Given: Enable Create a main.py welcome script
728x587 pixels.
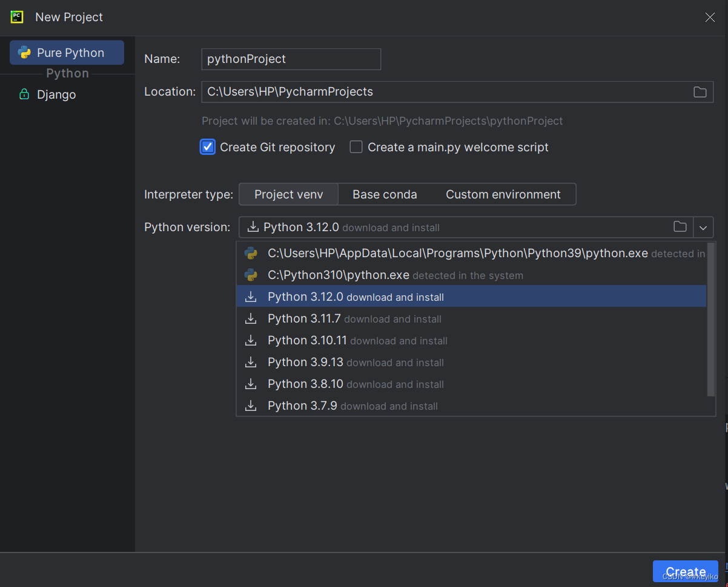Looking at the screenshot, I should (356, 147).
